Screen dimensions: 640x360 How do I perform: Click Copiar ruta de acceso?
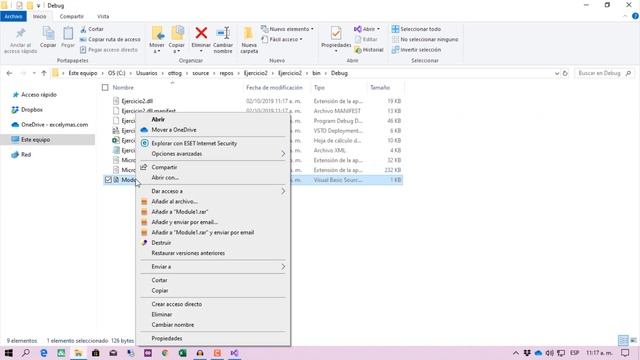click(x=110, y=39)
